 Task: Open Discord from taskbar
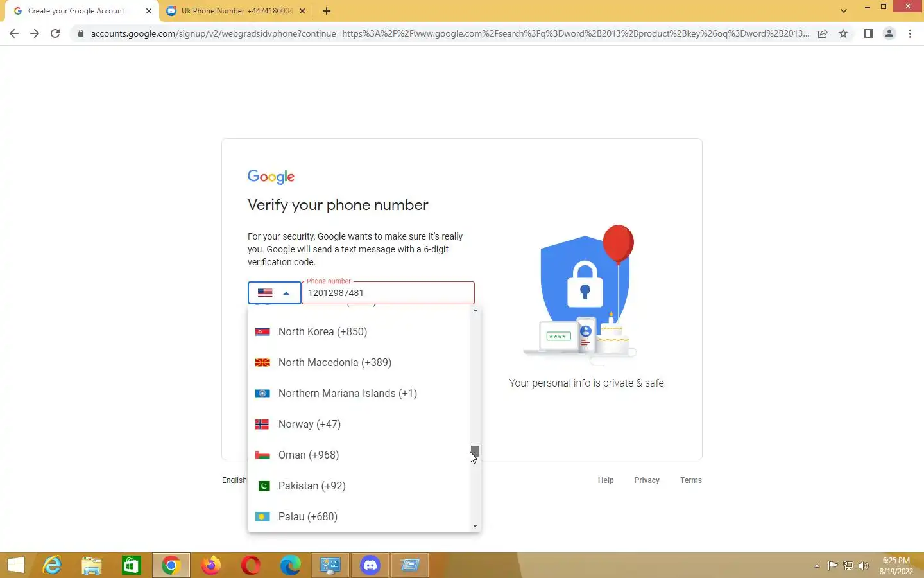click(x=370, y=565)
